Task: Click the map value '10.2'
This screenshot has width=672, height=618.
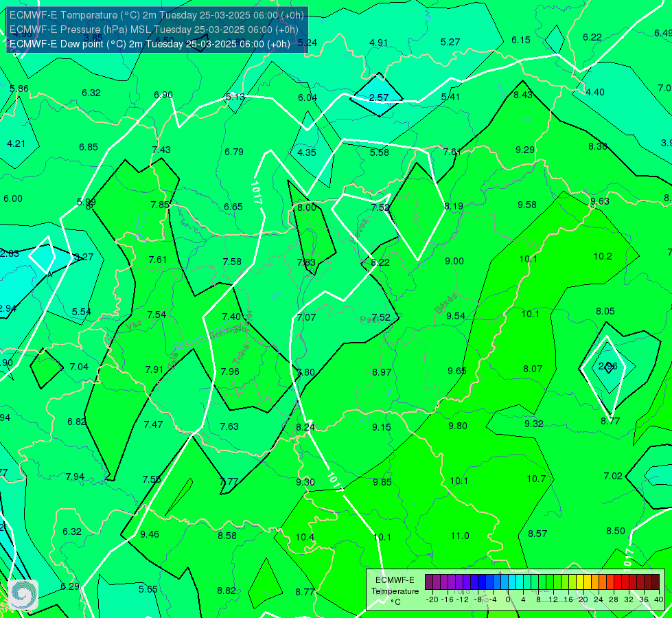Action: click(603, 256)
